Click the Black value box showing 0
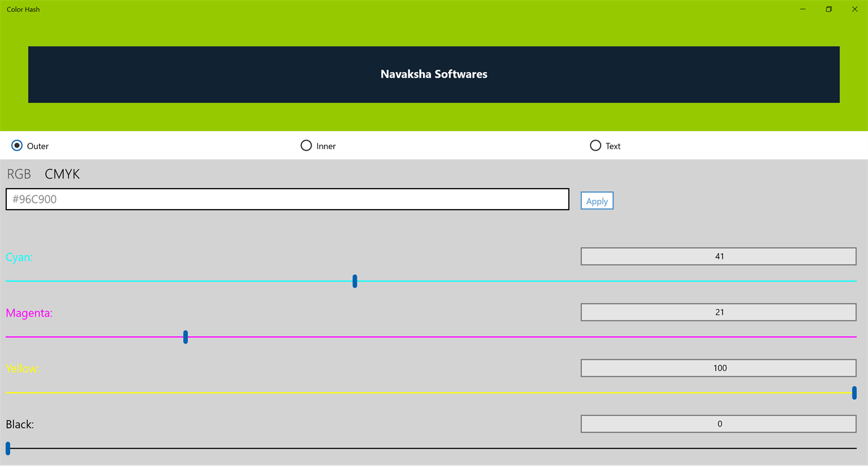 coord(718,423)
